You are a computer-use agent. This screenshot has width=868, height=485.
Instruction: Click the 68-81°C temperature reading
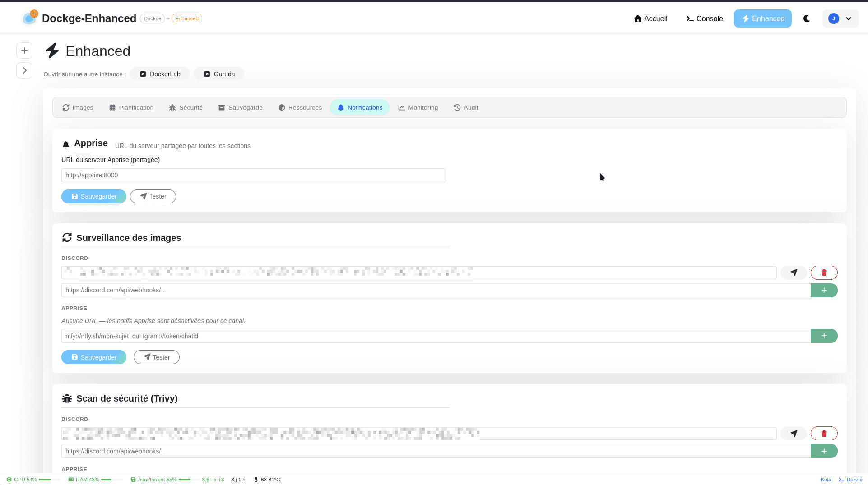(267, 480)
